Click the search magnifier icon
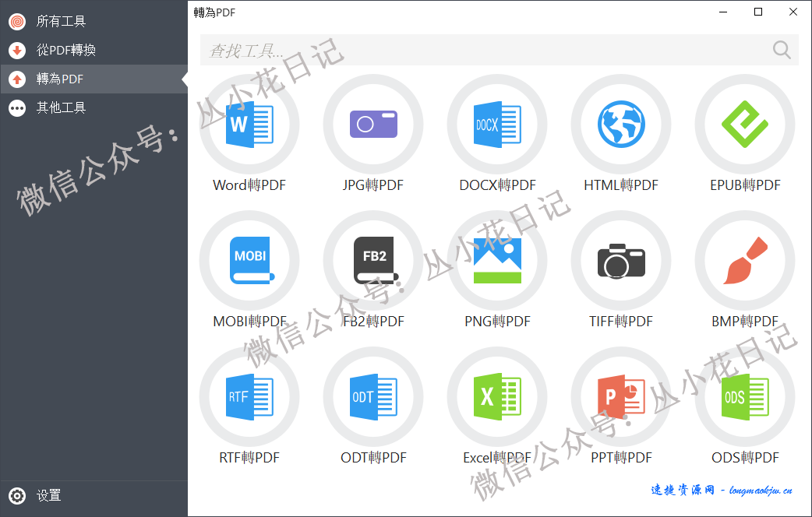The width and height of the screenshot is (812, 517). click(782, 50)
